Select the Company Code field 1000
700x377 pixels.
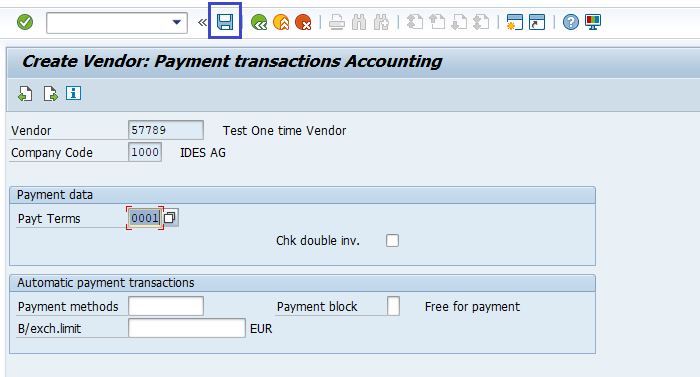point(145,152)
